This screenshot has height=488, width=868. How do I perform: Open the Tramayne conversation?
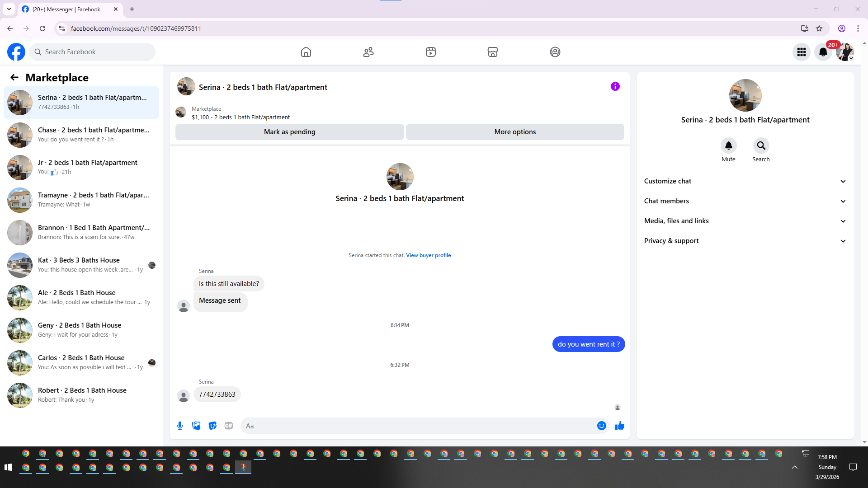pos(81,200)
